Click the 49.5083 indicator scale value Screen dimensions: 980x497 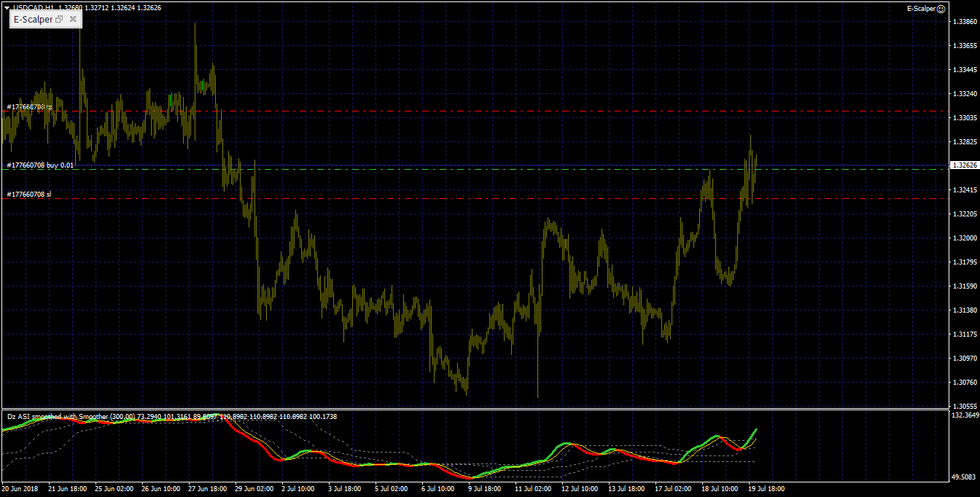click(965, 477)
